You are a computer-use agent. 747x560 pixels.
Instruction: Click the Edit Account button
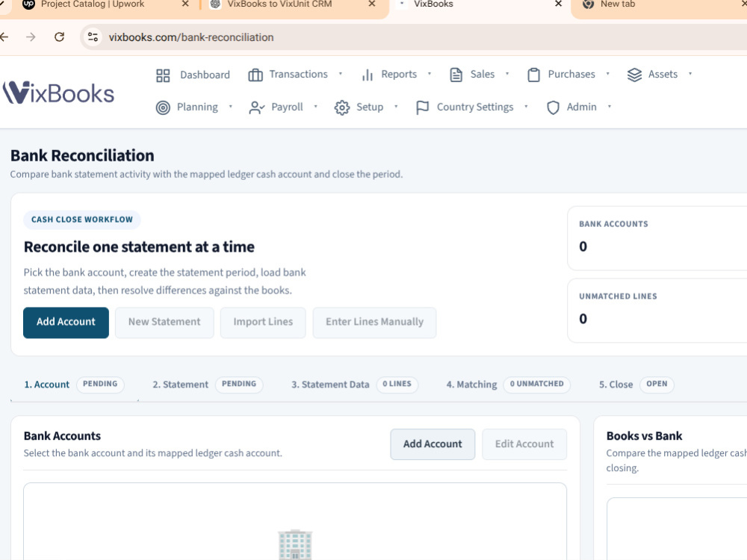pyautogui.click(x=524, y=444)
